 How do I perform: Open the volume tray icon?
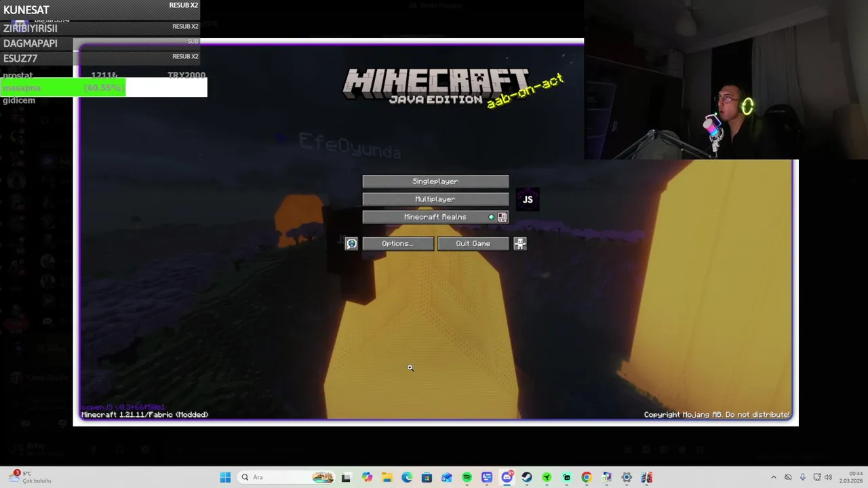point(828,477)
